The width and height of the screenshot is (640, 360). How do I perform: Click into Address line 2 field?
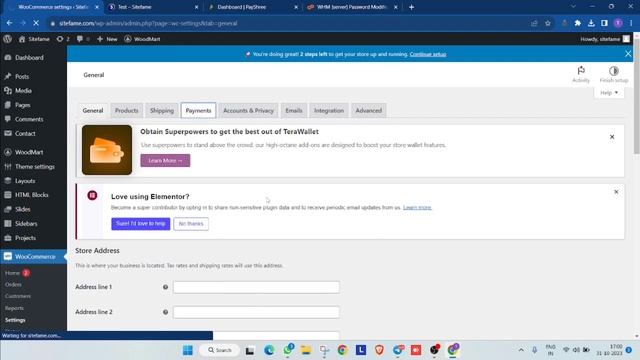click(256, 312)
